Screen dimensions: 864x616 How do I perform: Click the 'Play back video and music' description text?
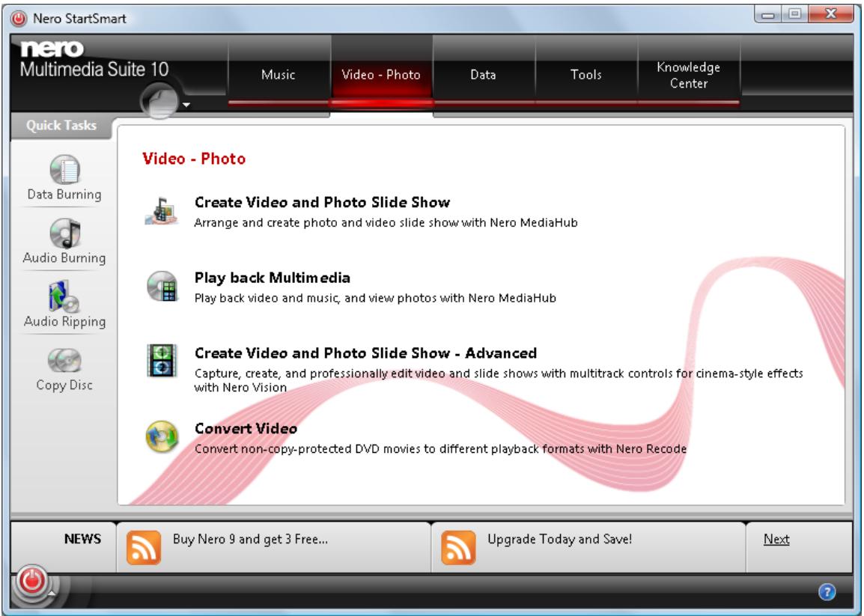tap(375, 298)
